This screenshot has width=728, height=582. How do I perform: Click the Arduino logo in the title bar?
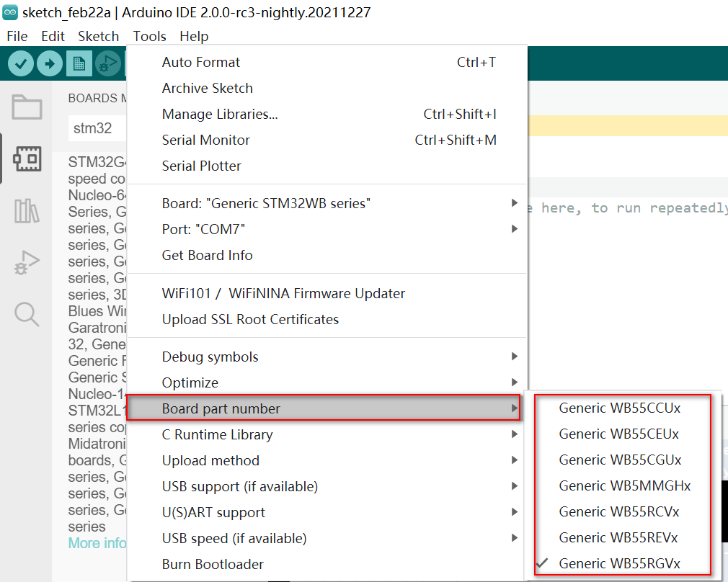pyautogui.click(x=10, y=12)
